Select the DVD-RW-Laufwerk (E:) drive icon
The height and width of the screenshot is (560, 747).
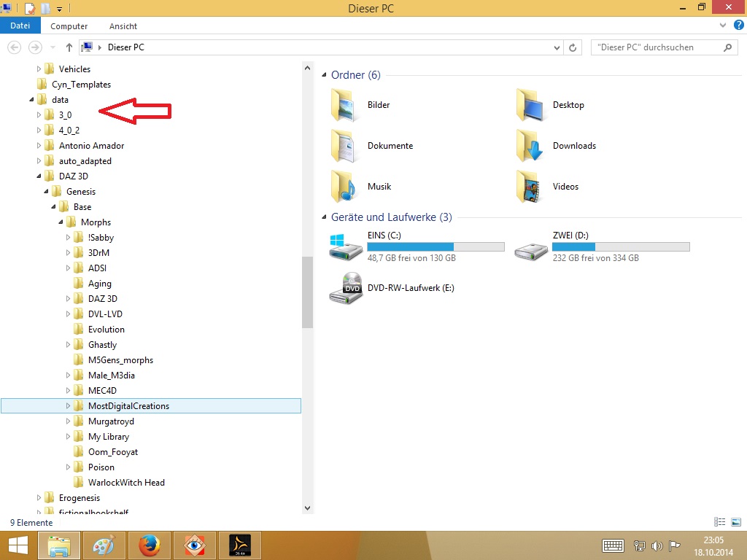[x=346, y=288]
